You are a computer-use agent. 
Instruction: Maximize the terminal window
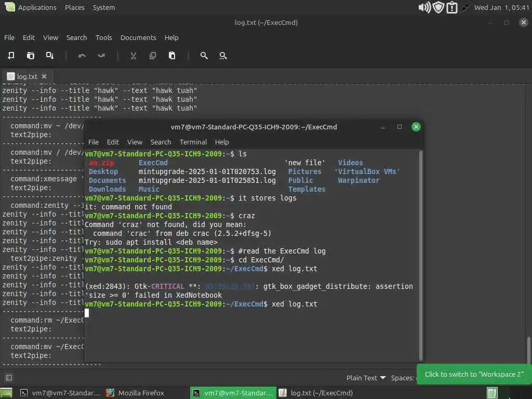coord(400,127)
